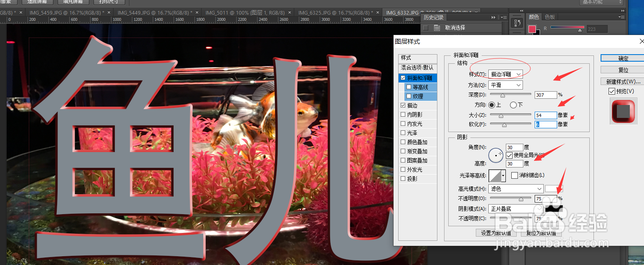Viewport: 644px width, 265px height.
Task: Enable the 等高线 sub-option checkbox
Action: coord(409,87)
